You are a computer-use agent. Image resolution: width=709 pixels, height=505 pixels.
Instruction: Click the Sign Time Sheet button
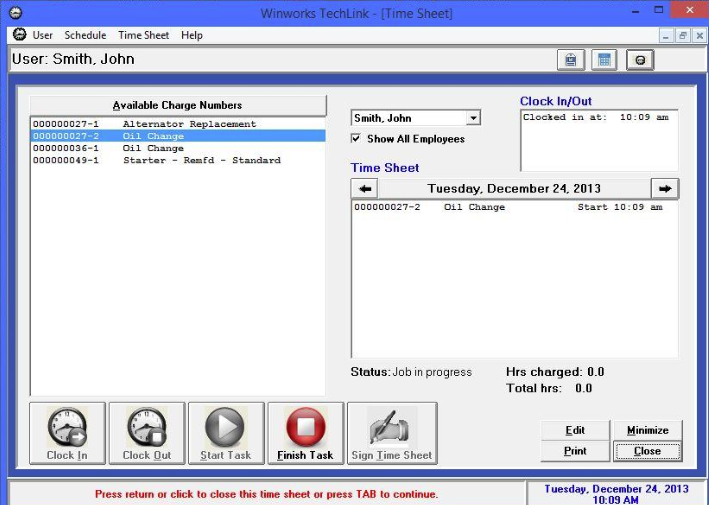[392, 433]
